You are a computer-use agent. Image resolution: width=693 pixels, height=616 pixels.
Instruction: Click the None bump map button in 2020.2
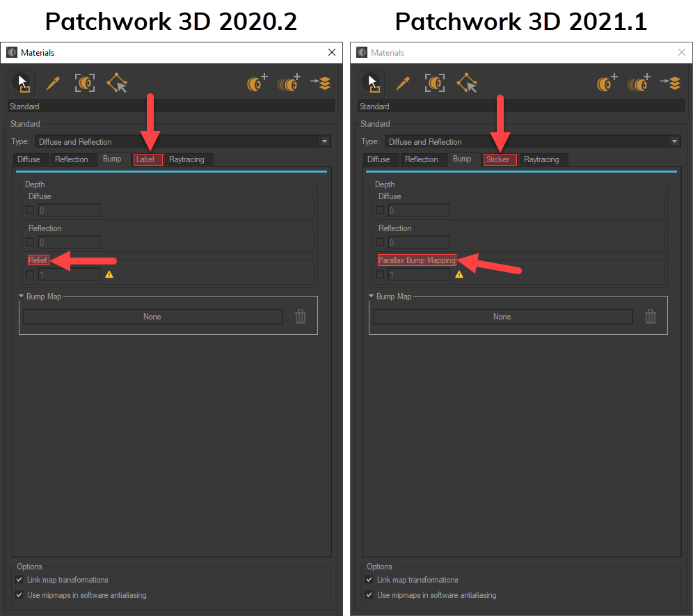(153, 317)
